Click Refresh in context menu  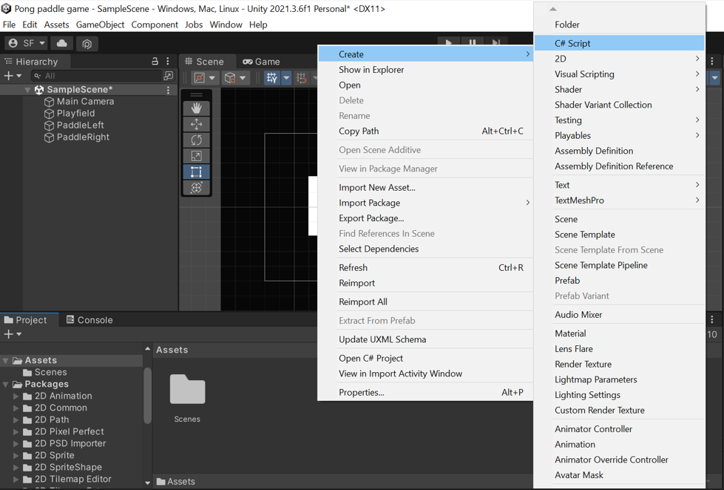pos(425,268)
